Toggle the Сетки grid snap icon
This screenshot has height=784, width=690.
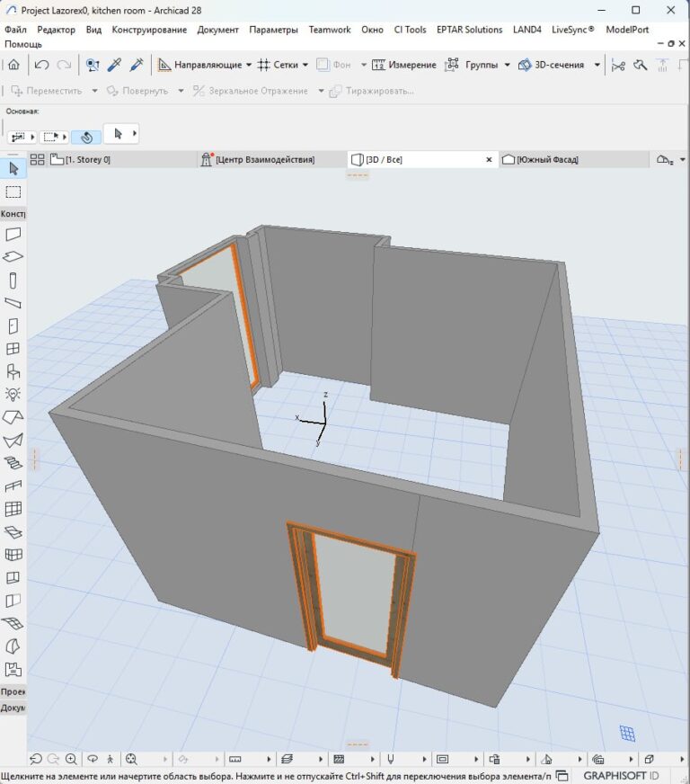tap(264, 65)
